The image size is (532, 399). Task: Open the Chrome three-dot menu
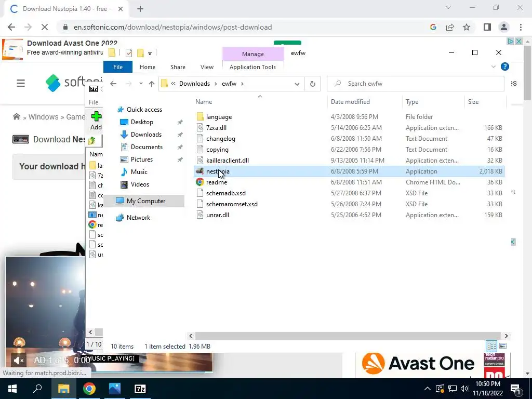[x=521, y=27]
